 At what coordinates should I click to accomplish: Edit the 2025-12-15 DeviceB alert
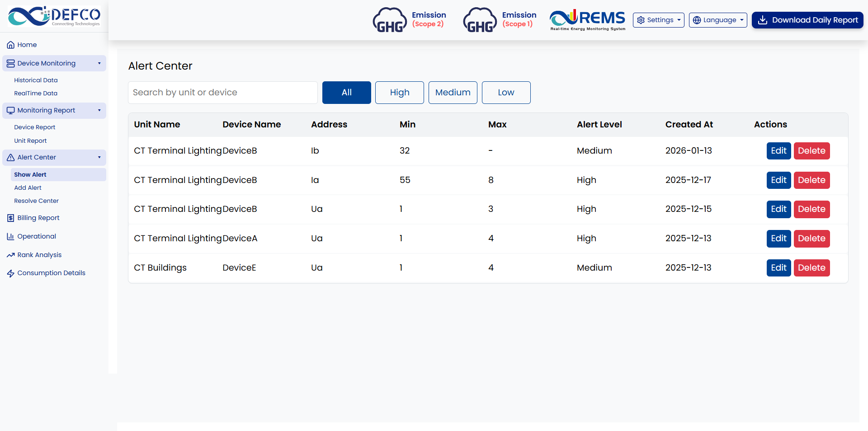click(x=778, y=209)
